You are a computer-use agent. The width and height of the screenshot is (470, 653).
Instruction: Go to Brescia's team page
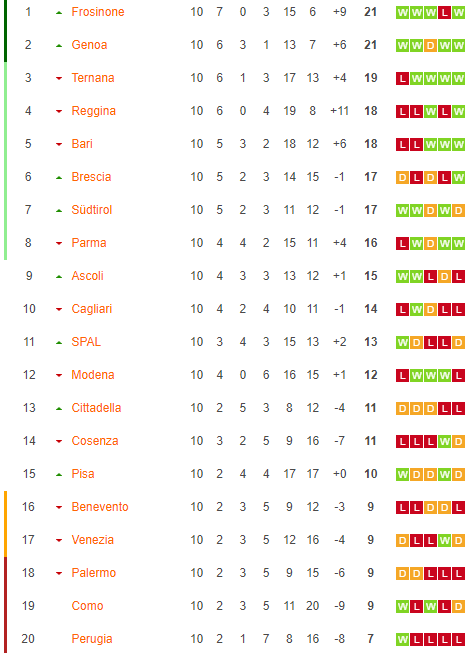click(91, 177)
